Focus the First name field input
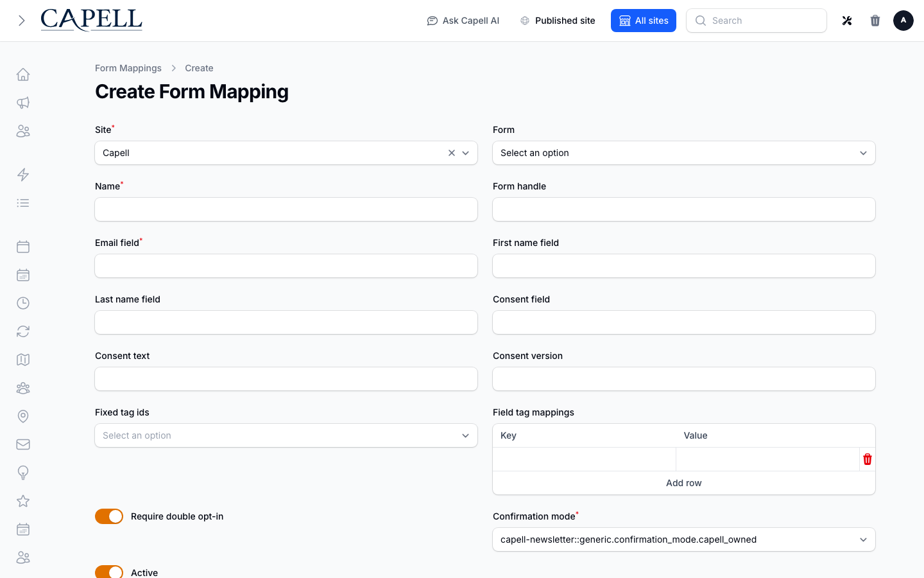The width and height of the screenshot is (924, 578). [684, 266]
